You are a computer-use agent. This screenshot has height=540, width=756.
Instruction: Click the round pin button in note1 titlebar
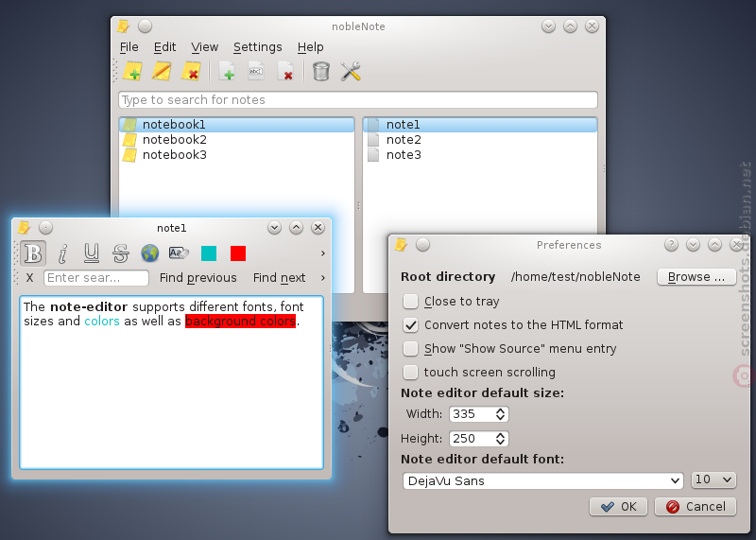45,227
